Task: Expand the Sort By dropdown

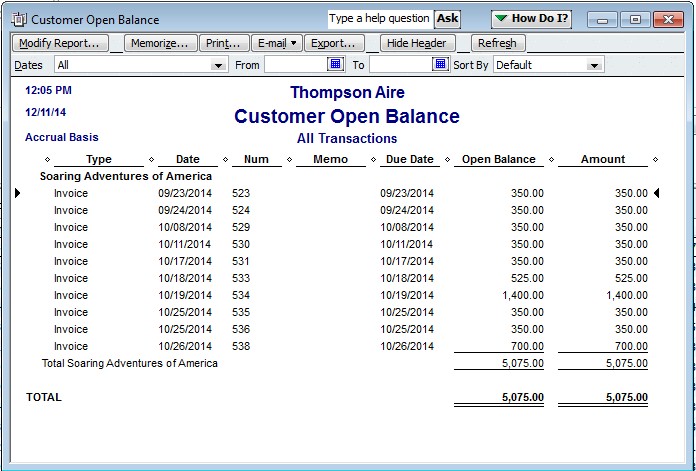Action: pos(595,66)
